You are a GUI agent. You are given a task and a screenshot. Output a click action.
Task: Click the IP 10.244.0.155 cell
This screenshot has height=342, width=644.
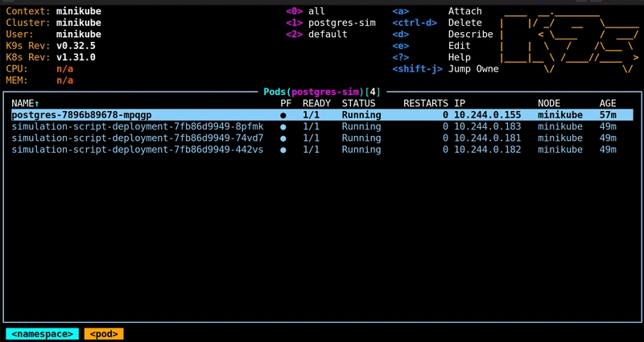tap(488, 115)
